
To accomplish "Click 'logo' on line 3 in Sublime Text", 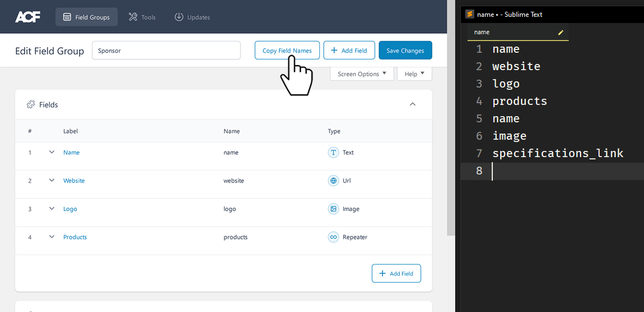I will (x=506, y=84).
